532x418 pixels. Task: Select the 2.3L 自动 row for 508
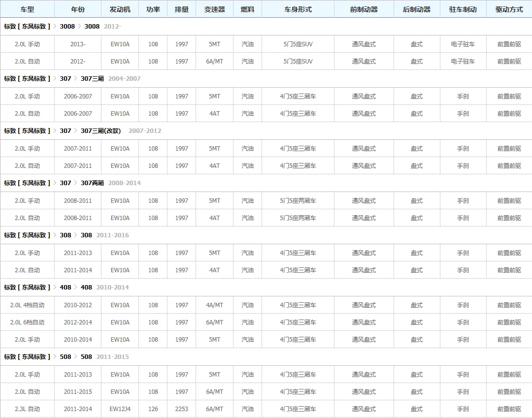pos(266,409)
